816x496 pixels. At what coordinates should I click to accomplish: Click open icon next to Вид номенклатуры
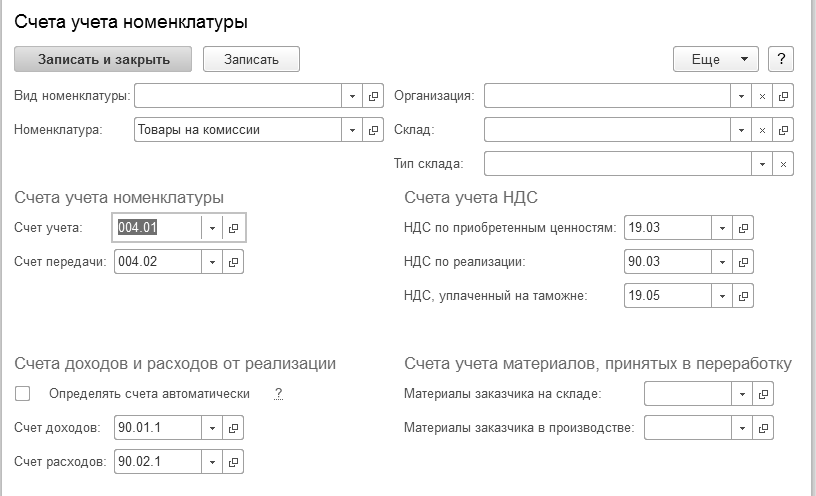click(374, 96)
